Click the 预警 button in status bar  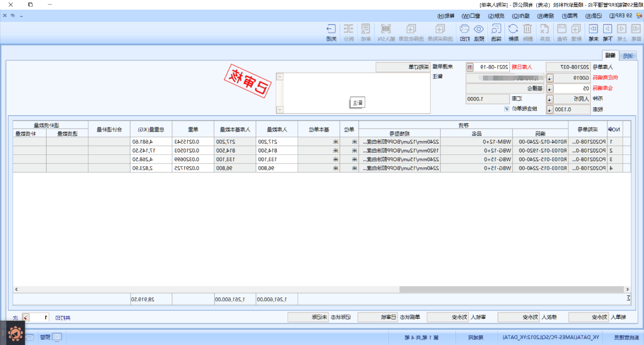[x=51, y=337]
